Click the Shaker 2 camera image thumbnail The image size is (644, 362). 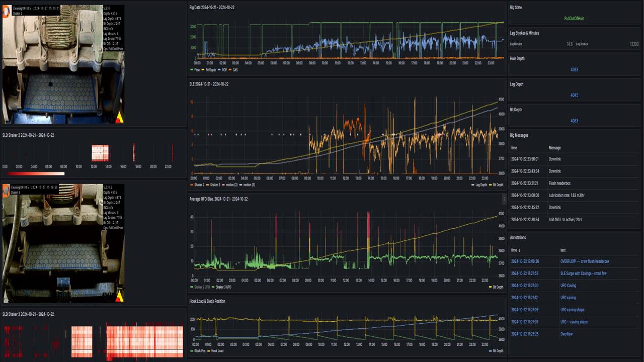pos(63,64)
